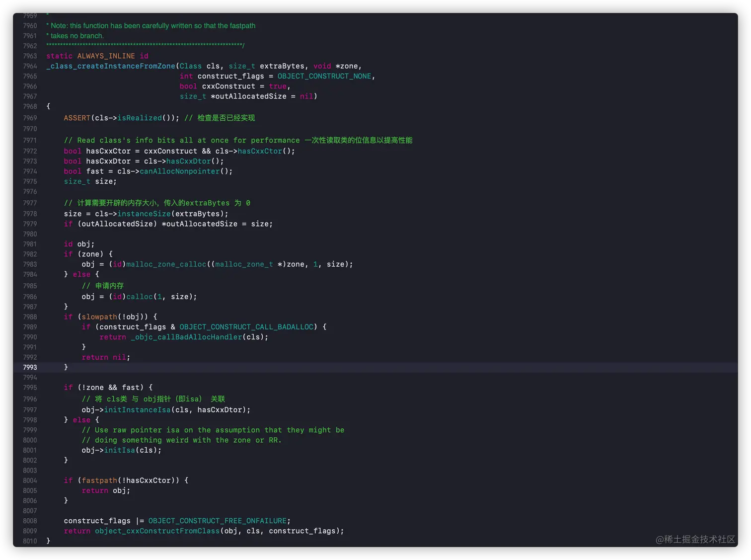Click _objc_callBadAllocHandler function call
This screenshot has height=560, width=751.
186,337
